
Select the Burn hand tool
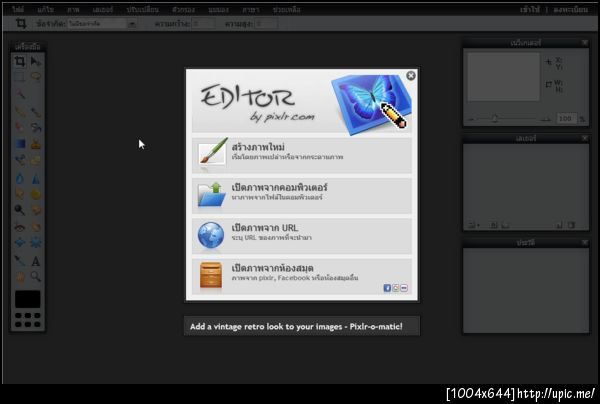[x=36, y=210]
